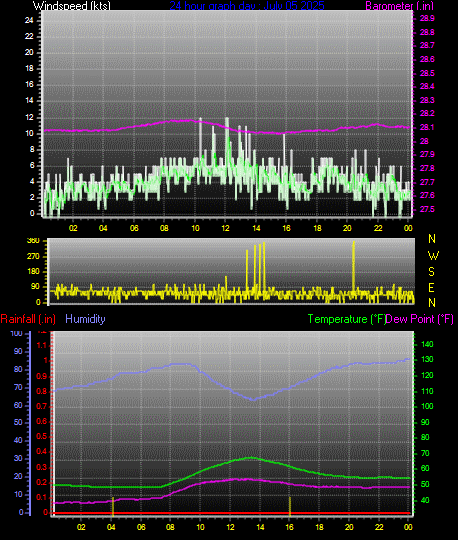Select the 27.5 barometer axis value
The width and height of the screenshot is (458, 540).
coord(427,209)
